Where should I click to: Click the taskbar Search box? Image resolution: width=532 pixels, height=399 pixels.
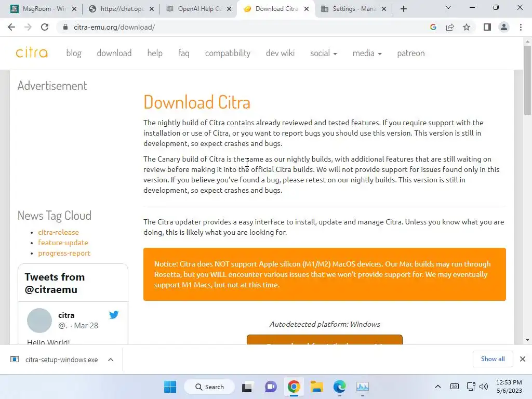click(209, 387)
